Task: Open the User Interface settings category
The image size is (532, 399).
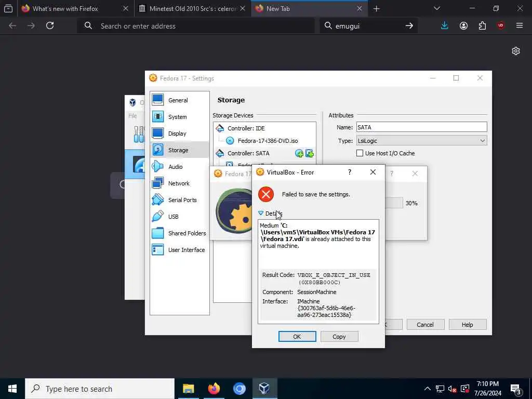Action: tap(179, 250)
